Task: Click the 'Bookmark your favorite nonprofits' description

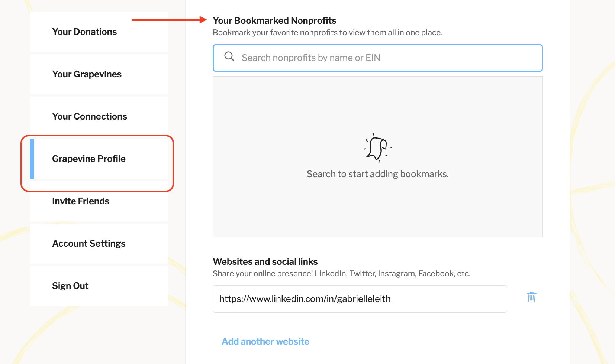Action: click(x=327, y=33)
